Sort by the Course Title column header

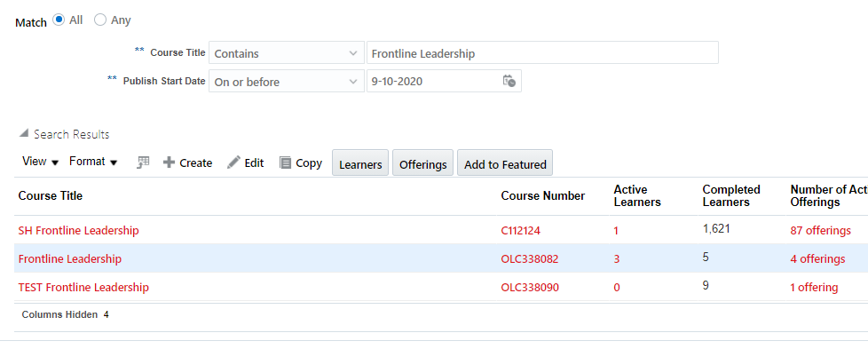point(51,195)
